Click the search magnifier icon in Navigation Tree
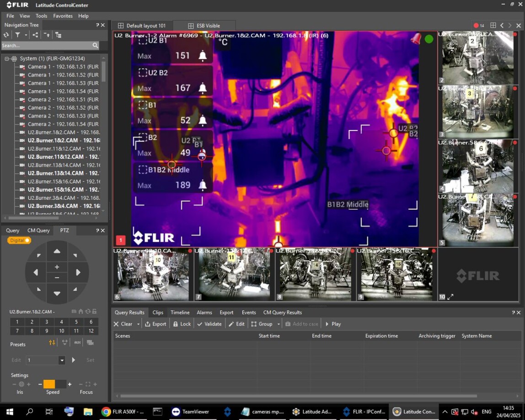 pyautogui.click(x=96, y=45)
